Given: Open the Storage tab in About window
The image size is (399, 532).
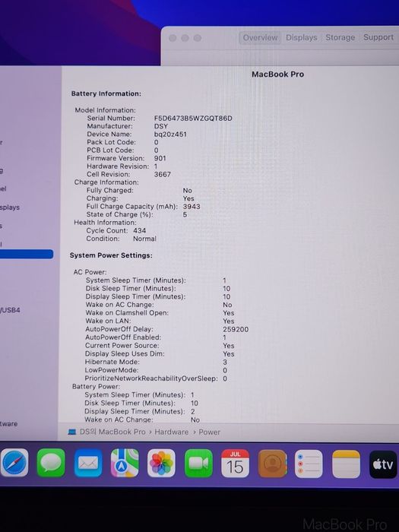Looking at the screenshot, I should coord(340,37).
